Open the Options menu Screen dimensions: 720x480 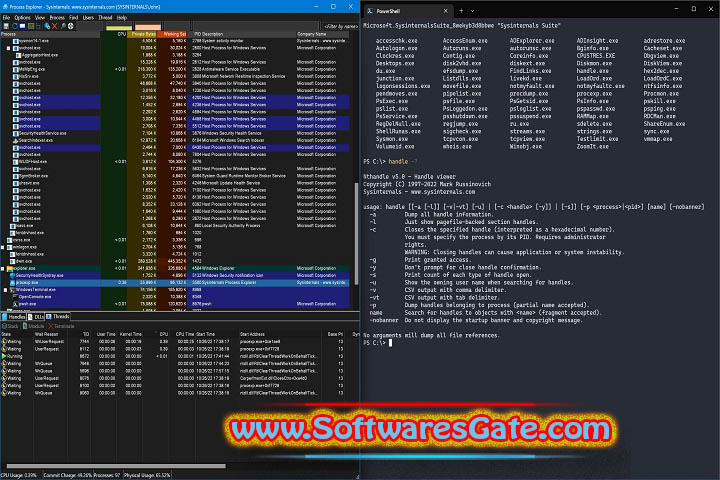22,17
